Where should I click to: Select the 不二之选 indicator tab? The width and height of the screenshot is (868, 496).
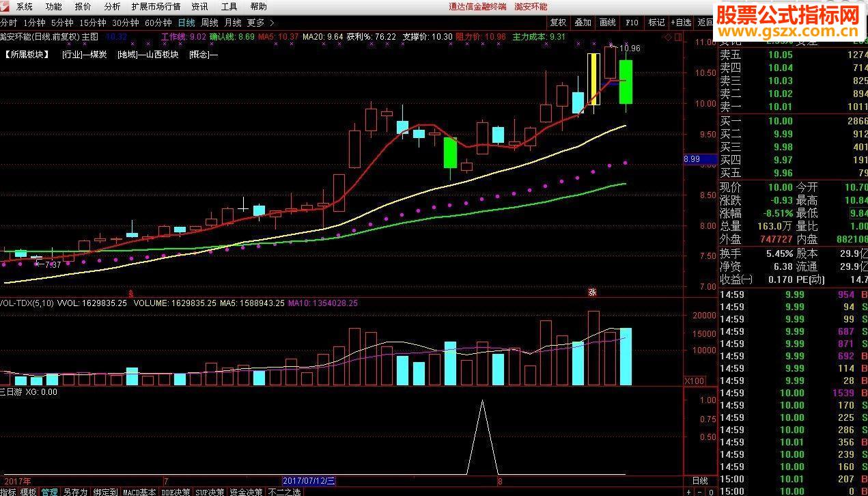[x=284, y=492]
